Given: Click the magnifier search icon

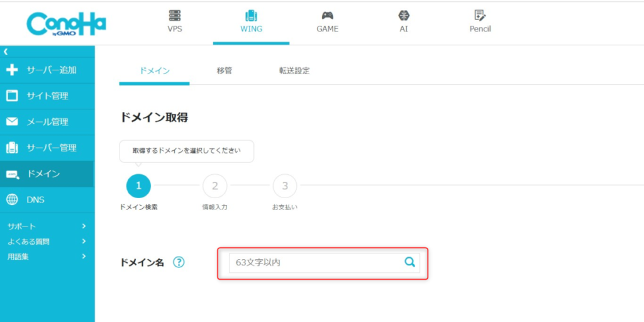Looking at the screenshot, I should click(x=409, y=262).
